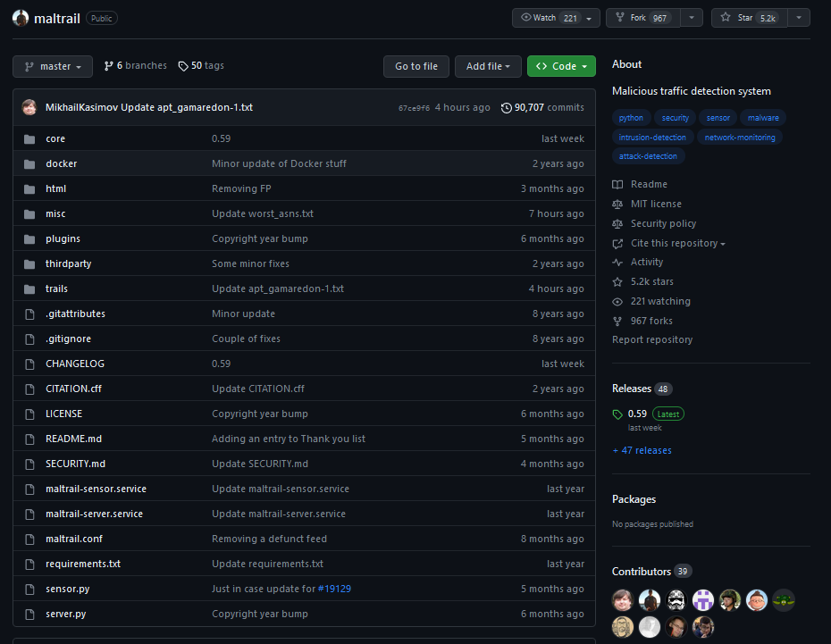831x644 pixels.
Task: View the 50 tags list
Action: [201, 66]
